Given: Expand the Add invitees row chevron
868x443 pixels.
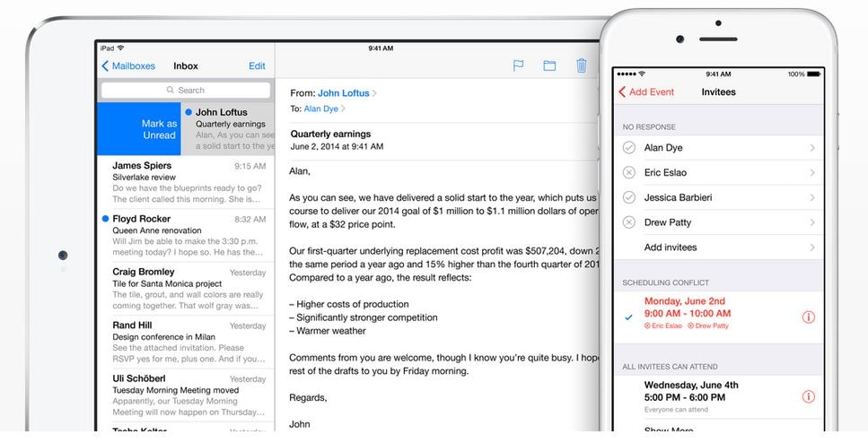Looking at the screenshot, I should (x=811, y=248).
